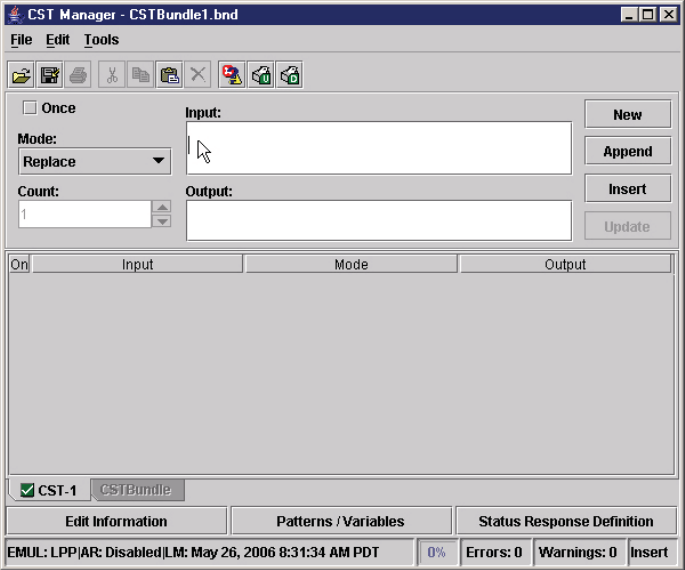
Task: Increase Count with the up arrow
Action: coord(162,207)
